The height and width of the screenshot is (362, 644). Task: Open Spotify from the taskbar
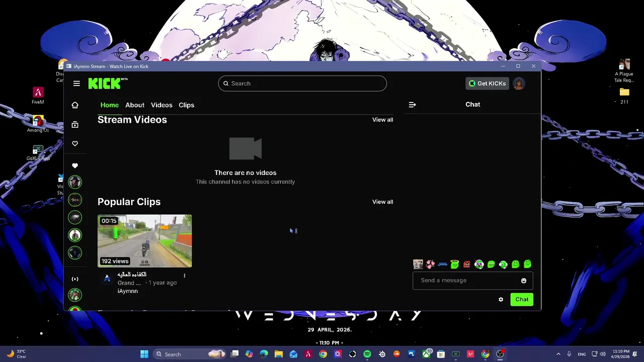click(x=367, y=354)
